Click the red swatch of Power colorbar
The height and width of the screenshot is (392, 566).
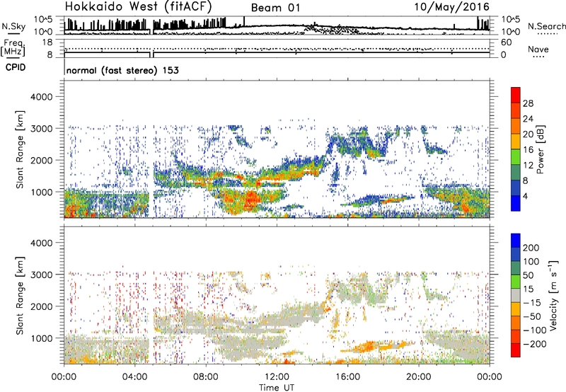coord(516,95)
